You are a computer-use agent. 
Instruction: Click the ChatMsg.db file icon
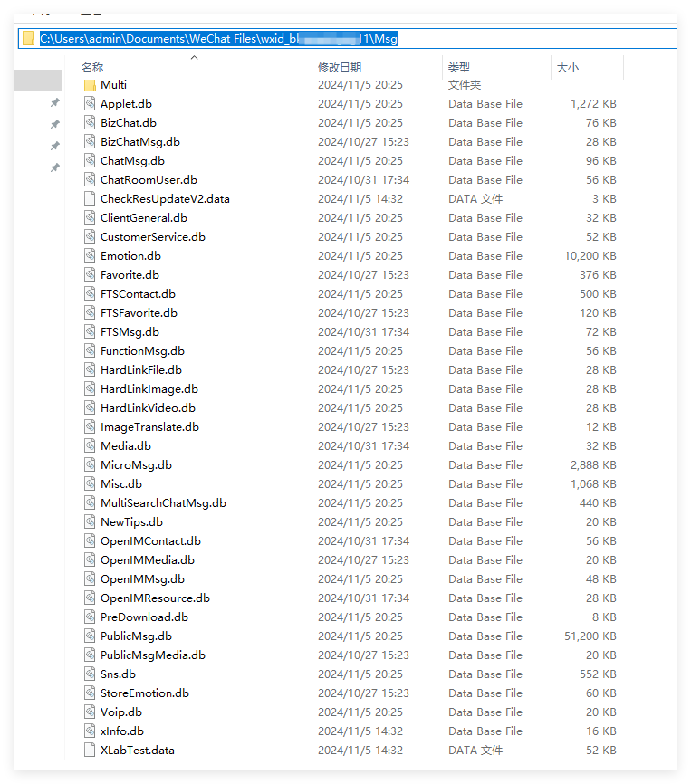[x=90, y=161]
